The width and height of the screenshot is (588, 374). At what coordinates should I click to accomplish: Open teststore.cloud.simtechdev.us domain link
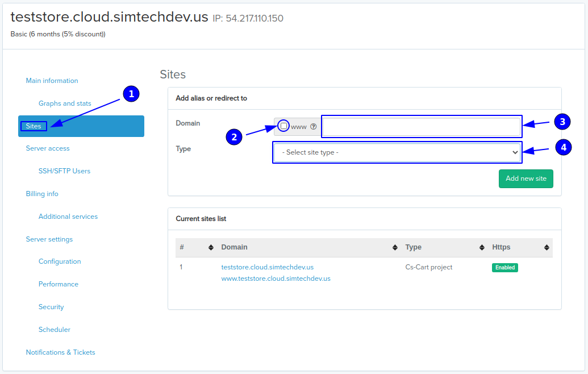point(268,267)
